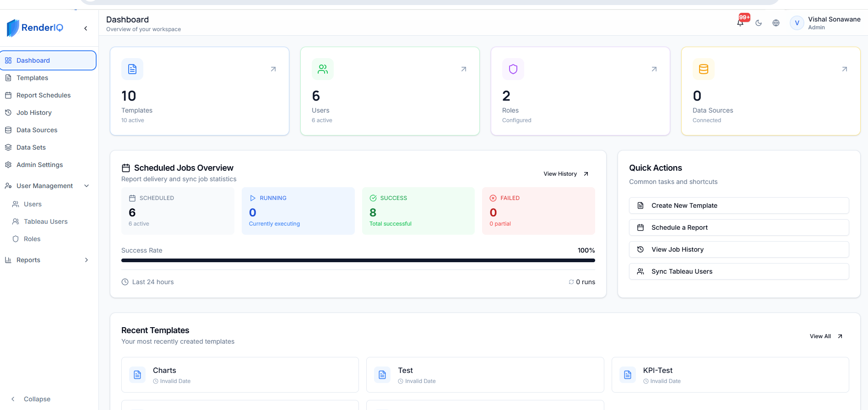Screen dimensions: 868x410
Task: Collapse sidebar using chevron next to RenderIQ
Action: point(86,28)
